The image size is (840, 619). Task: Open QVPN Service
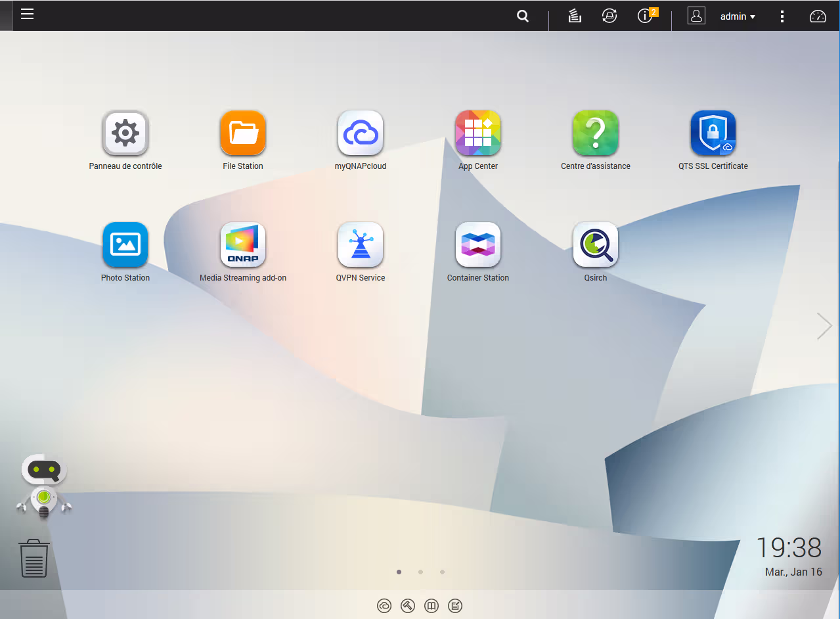361,245
